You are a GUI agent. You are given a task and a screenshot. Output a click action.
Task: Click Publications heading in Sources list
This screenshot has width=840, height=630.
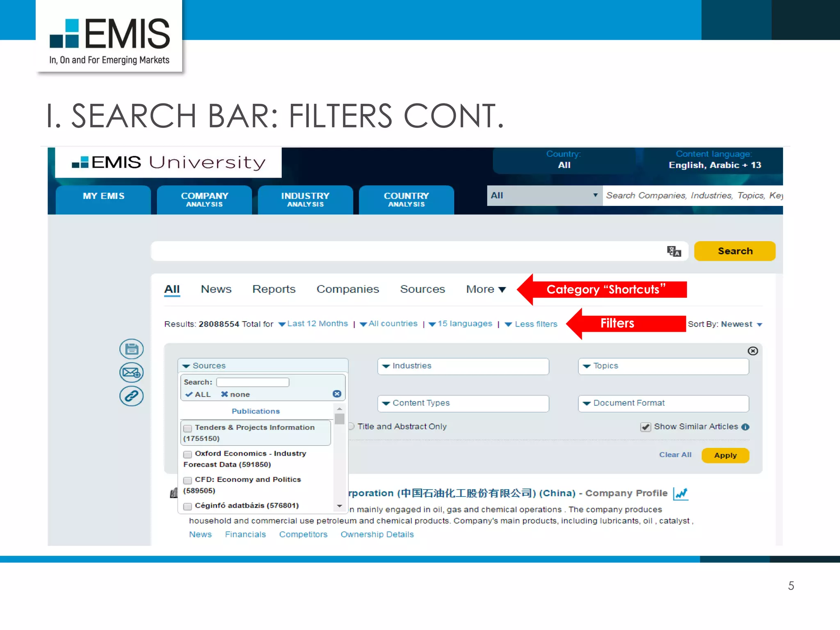point(256,411)
